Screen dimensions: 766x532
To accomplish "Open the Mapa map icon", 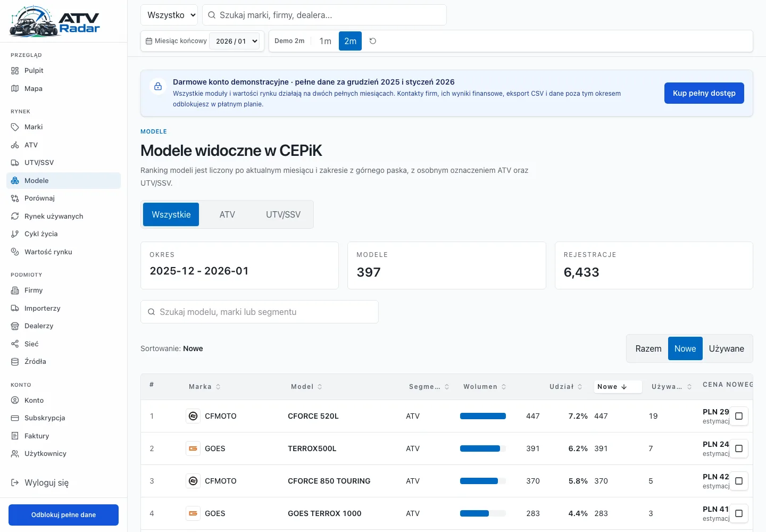I will pos(15,88).
